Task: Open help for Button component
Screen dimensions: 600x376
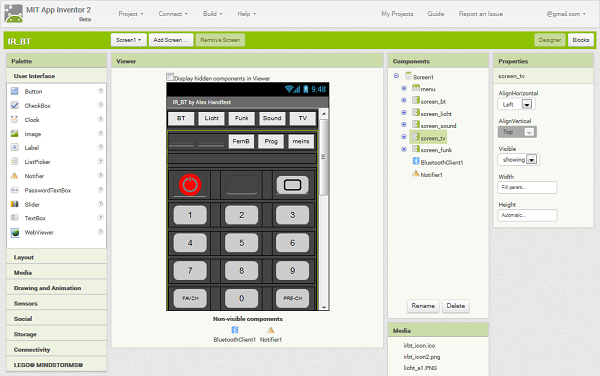Action: point(100,91)
